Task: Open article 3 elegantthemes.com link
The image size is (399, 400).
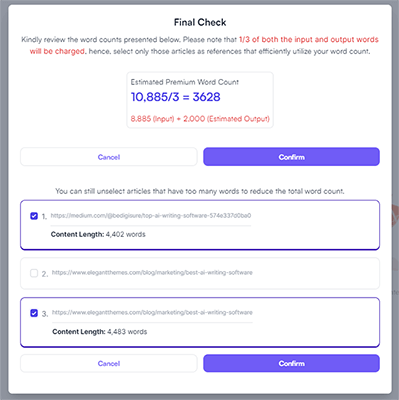Action: [152, 312]
